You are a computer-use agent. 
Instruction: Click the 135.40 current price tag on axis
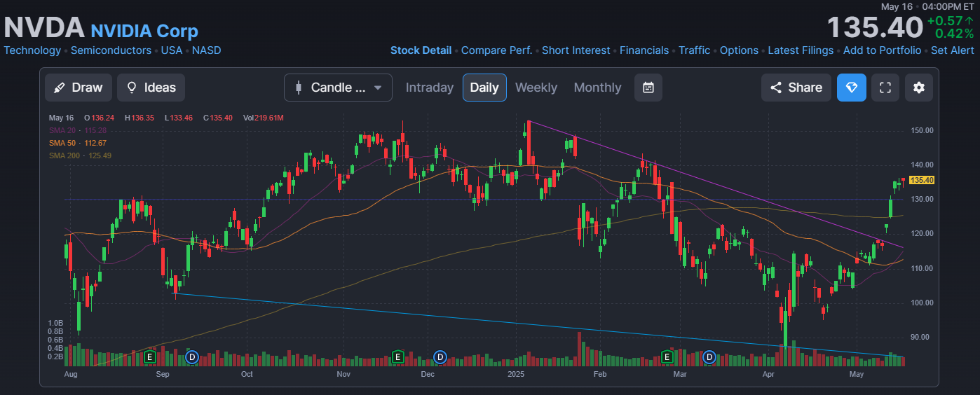coord(922,180)
